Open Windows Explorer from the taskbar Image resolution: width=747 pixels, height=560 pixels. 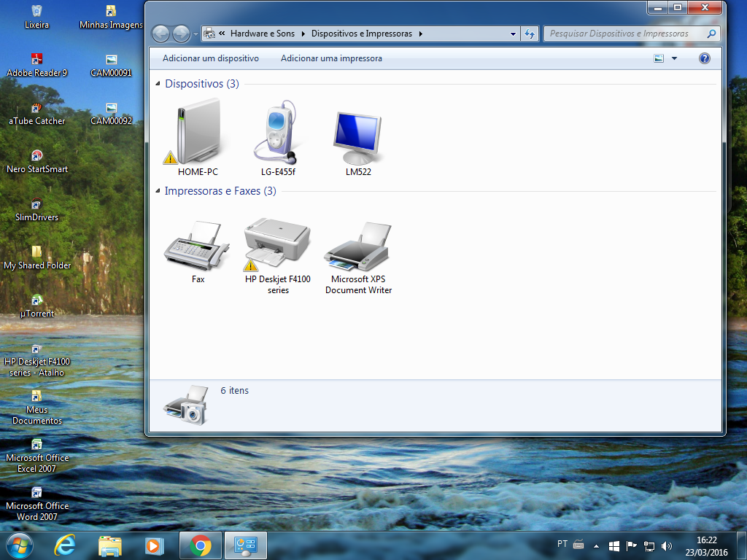click(110, 545)
